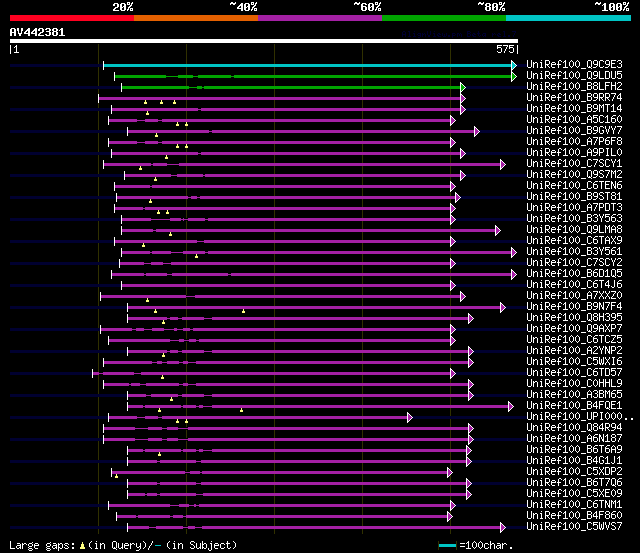This screenshot has width=640, height=553.
Task: Click the UniRef100_C5XDP2 hit label
Action: coord(574,472)
